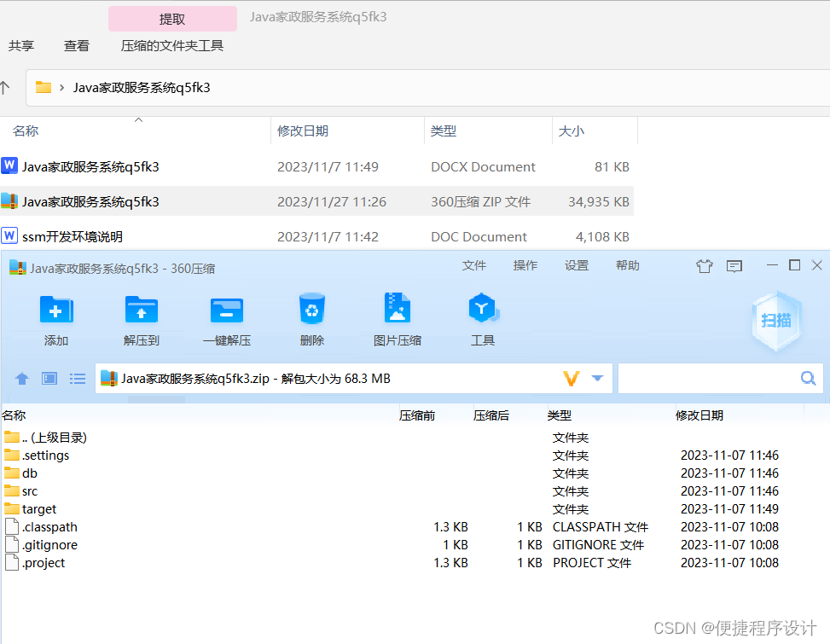Select the 共享 ribbon tab
Viewport: 830px width, 644px height.
21,46
